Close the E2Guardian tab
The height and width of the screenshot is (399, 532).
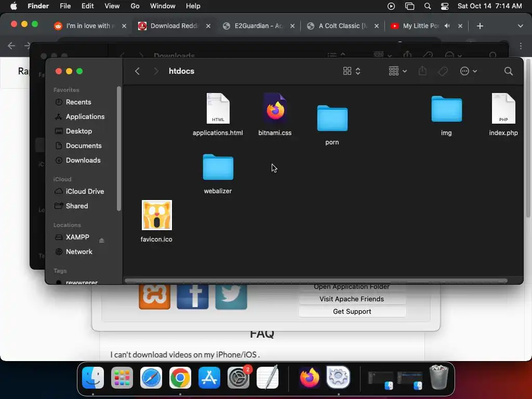pyautogui.click(x=292, y=26)
